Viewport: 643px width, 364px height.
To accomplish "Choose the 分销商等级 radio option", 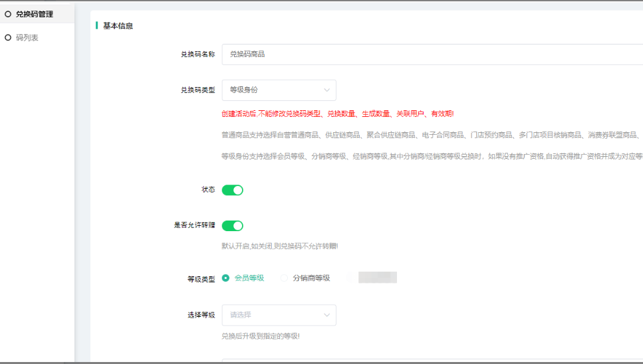I will coord(285,278).
